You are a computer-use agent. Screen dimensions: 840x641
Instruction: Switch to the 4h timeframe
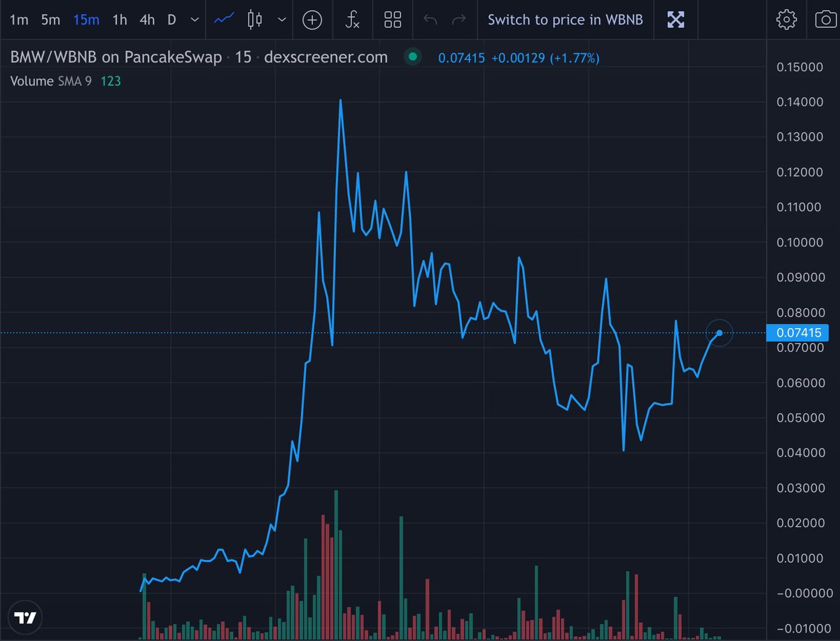coord(146,20)
